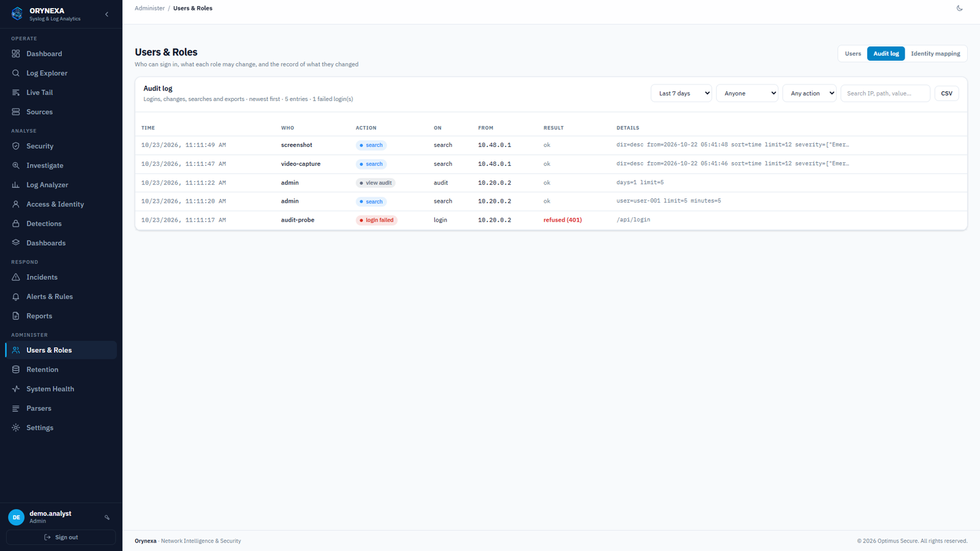Open Access & Identity via its person icon
The width and height of the screenshot is (980, 551).
point(16,204)
